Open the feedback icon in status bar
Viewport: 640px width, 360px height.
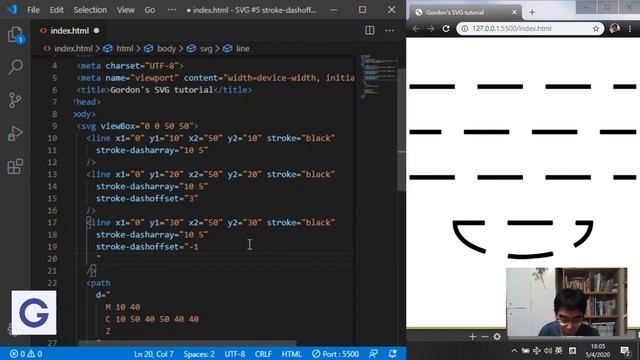[x=373, y=354]
